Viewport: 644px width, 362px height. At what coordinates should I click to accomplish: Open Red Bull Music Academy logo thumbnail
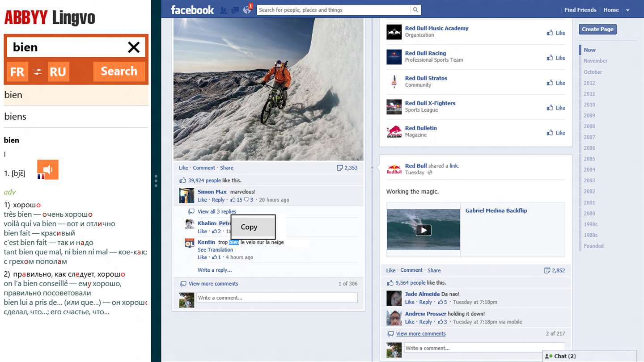click(x=394, y=32)
